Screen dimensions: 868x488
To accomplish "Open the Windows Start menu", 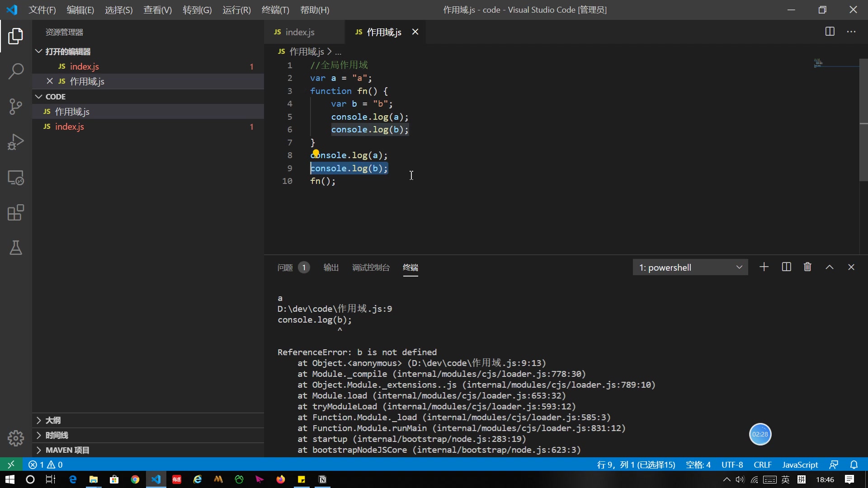I will pos(10,479).
